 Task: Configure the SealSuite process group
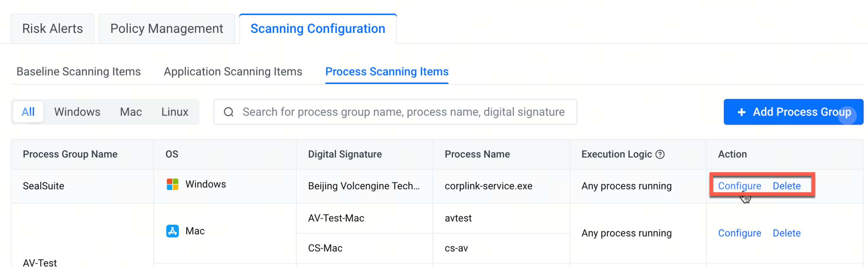click(739, 186)
